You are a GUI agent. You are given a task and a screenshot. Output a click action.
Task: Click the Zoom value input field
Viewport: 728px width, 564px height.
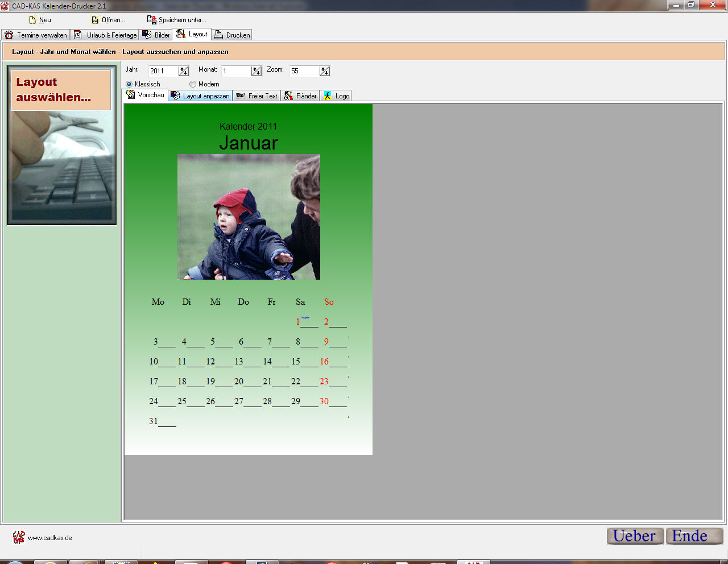pyautogui.click(x=304, y=71)
